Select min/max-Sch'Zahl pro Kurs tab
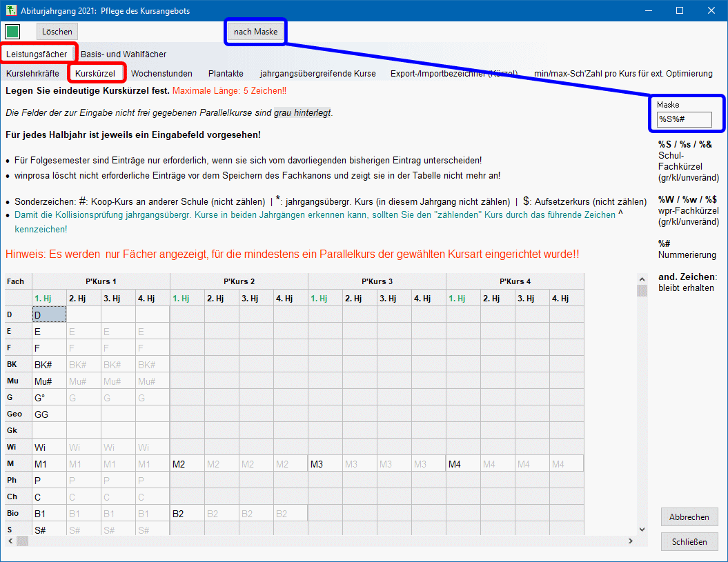The height and width of the screenshot is (562, 728). (622, 73)
